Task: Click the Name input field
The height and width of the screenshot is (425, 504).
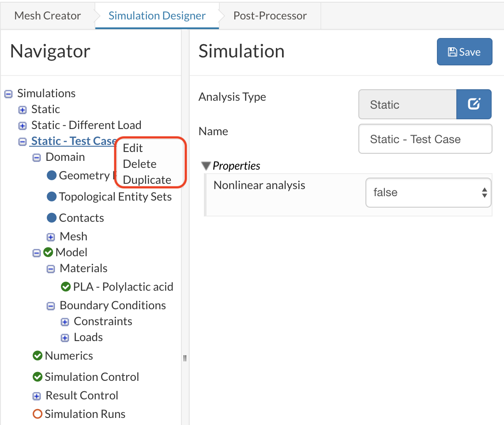Action: pyautogui.click(x=425, y=139)
